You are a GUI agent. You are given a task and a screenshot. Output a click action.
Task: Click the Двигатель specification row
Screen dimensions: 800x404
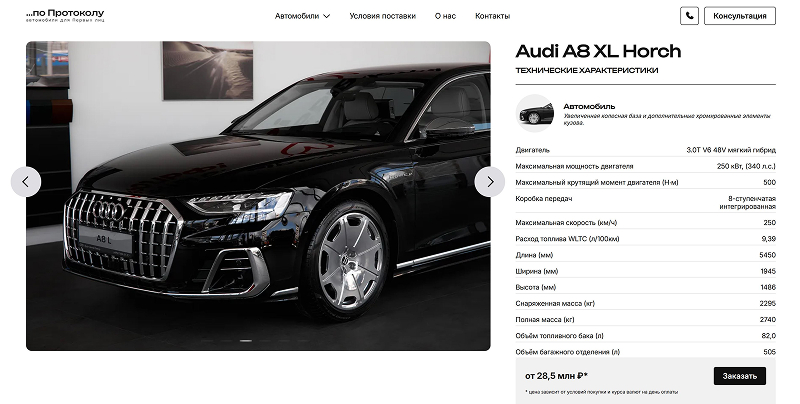(645, 150)
